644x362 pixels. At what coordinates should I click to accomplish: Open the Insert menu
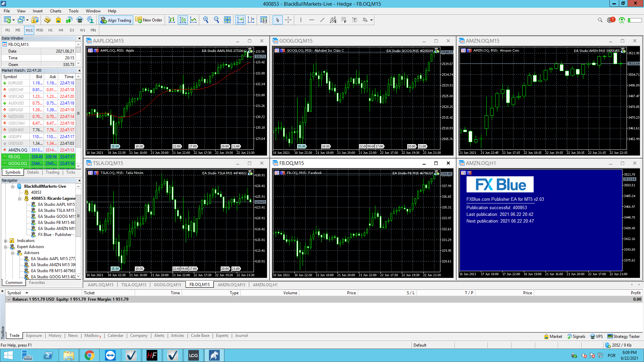tap(38, 11)
